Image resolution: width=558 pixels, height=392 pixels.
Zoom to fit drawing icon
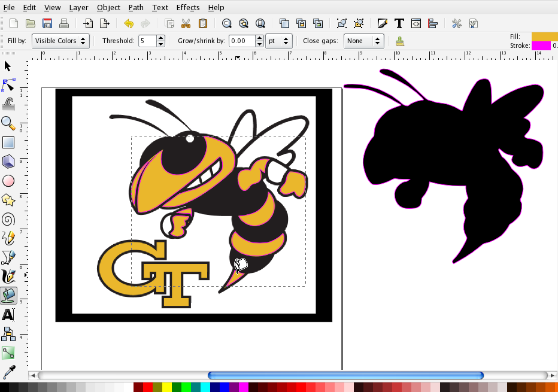click(x=244, y=23)
